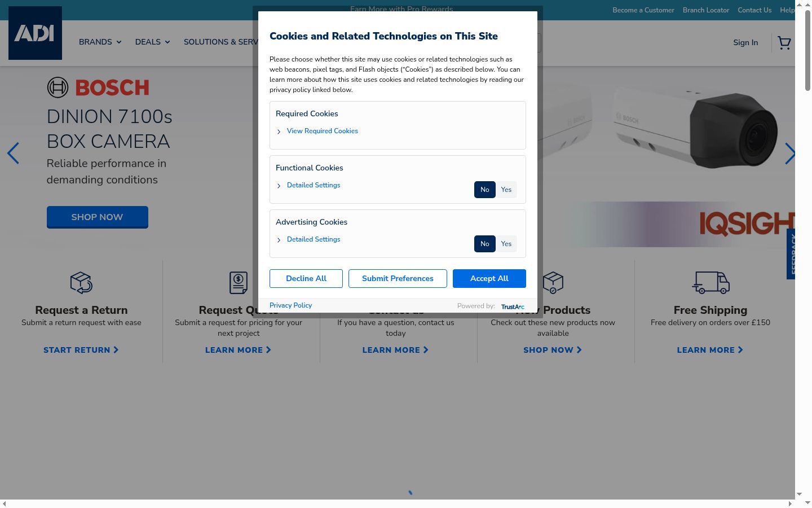Click Accept All button

coord(489,278)
